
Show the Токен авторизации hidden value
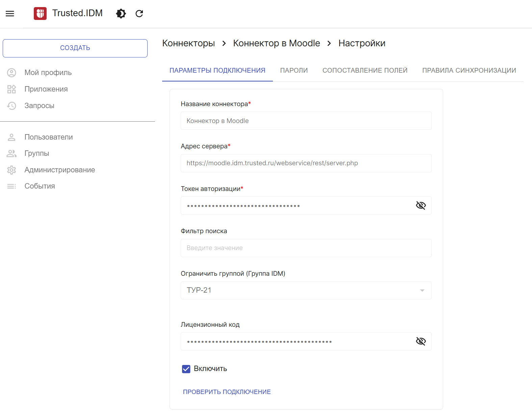click(421, 205)
